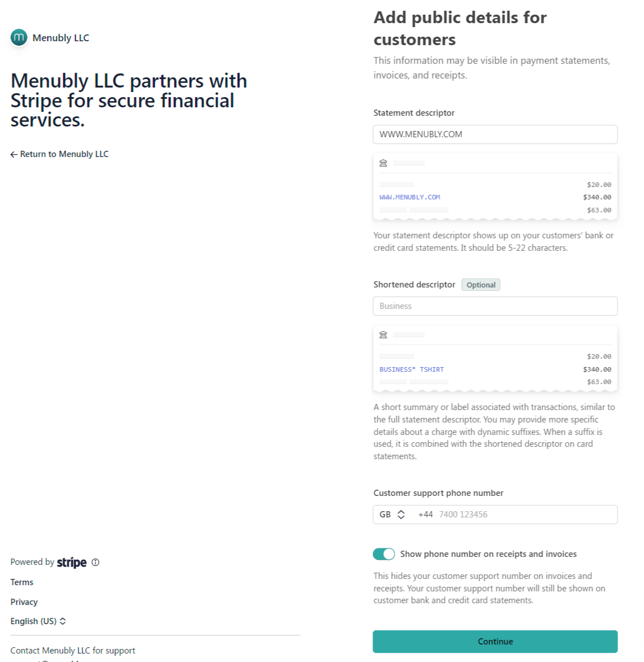This screenshot has width=644, height=662.
Task: Open the GB country code dropdown
Action: click(392, 515)
